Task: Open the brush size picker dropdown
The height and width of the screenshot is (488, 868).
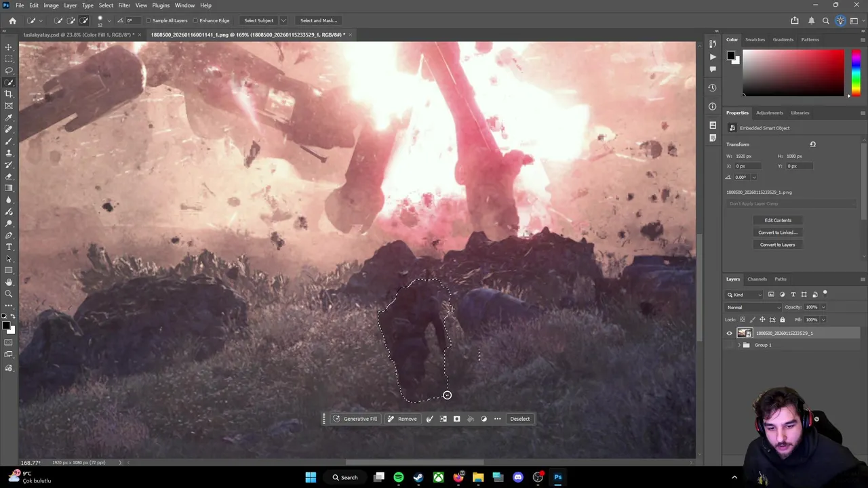Action: 108,20
